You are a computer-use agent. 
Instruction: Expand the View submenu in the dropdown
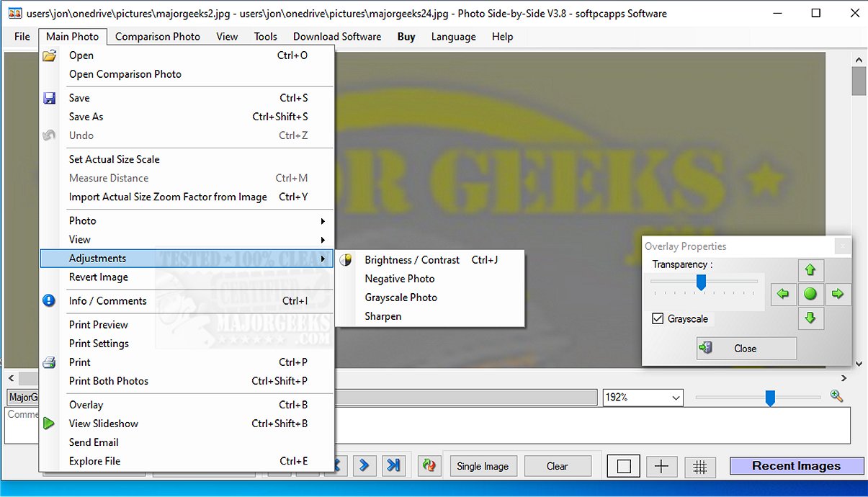[187, 240]
